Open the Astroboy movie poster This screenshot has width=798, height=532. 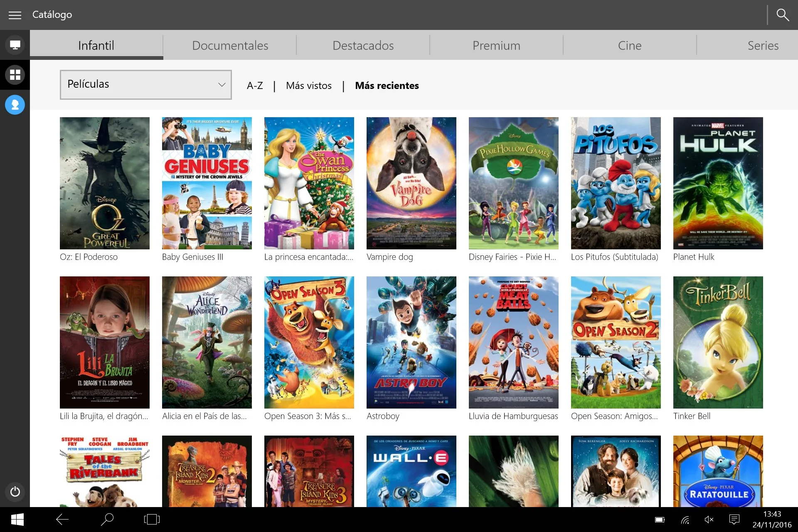(411, 342)
